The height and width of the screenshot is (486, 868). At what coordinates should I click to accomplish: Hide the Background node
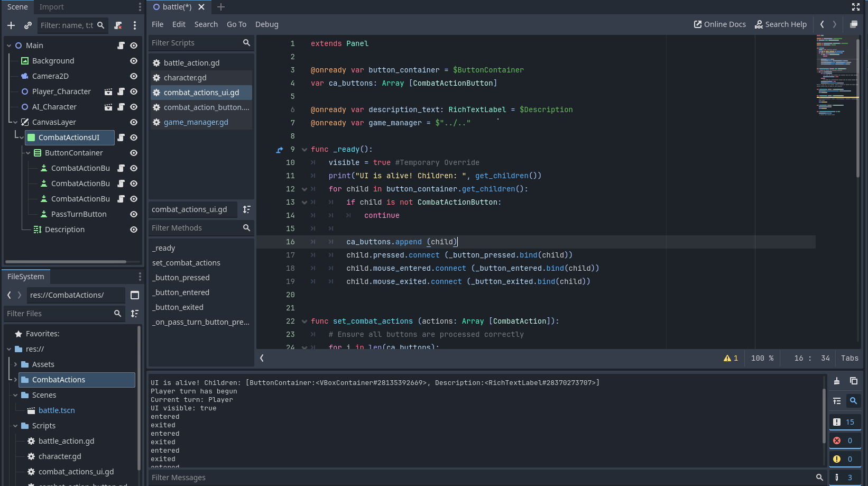134,61
